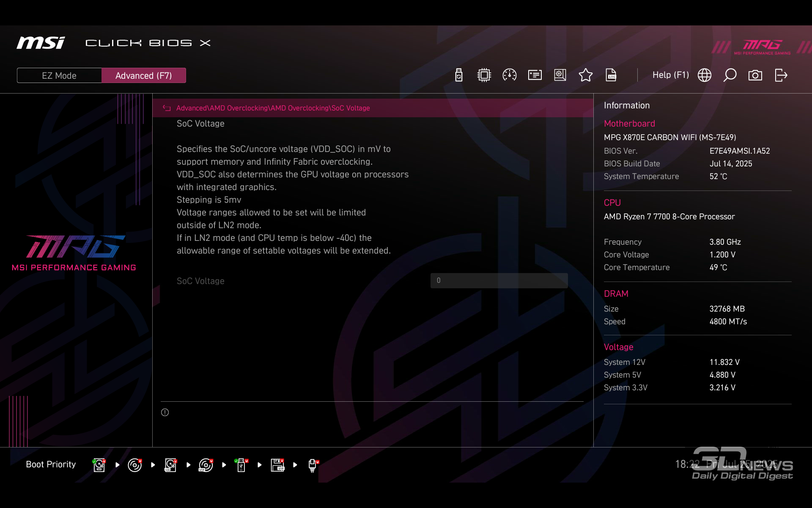812x508 pixels.
Task: Select the hard disk boot device icon
Action: [x=99, y=465]
